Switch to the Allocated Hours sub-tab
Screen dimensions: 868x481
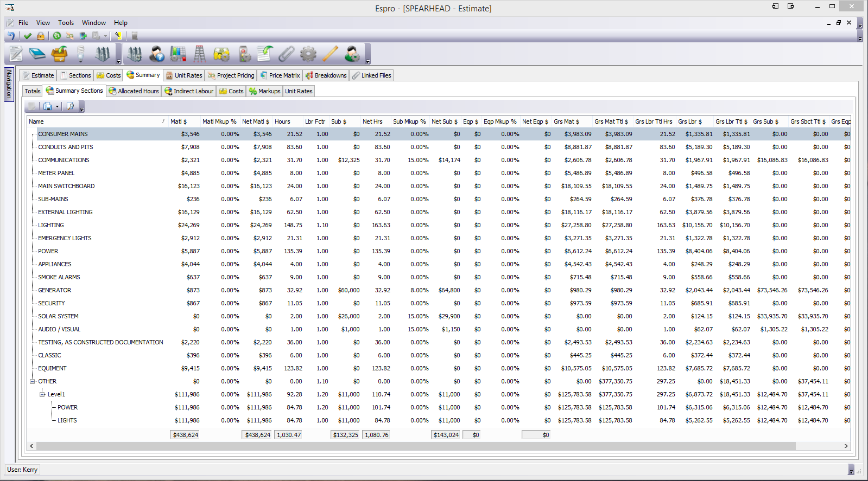134,91
